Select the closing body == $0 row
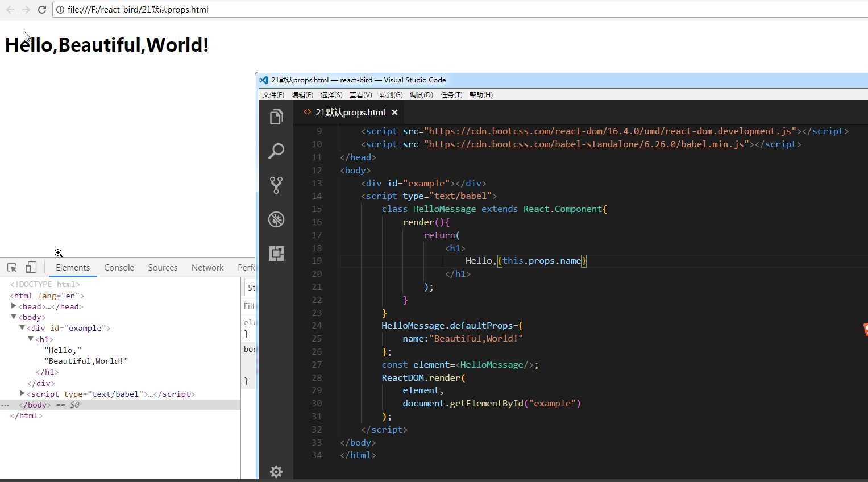Viewport: 868px width, 482px height. click(120, 405)
